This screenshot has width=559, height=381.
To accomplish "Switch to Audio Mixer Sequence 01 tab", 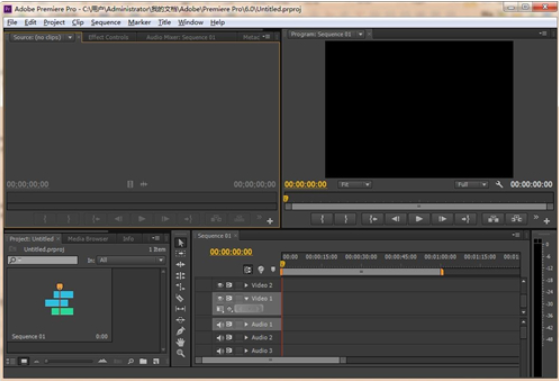I will [x=181, y=37].
